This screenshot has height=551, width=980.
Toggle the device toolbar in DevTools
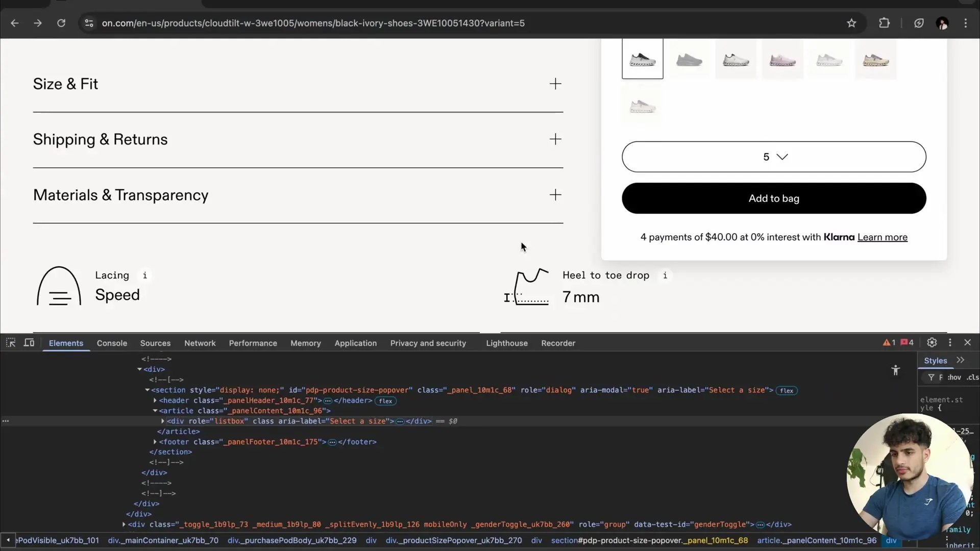(x=29, y=343)
